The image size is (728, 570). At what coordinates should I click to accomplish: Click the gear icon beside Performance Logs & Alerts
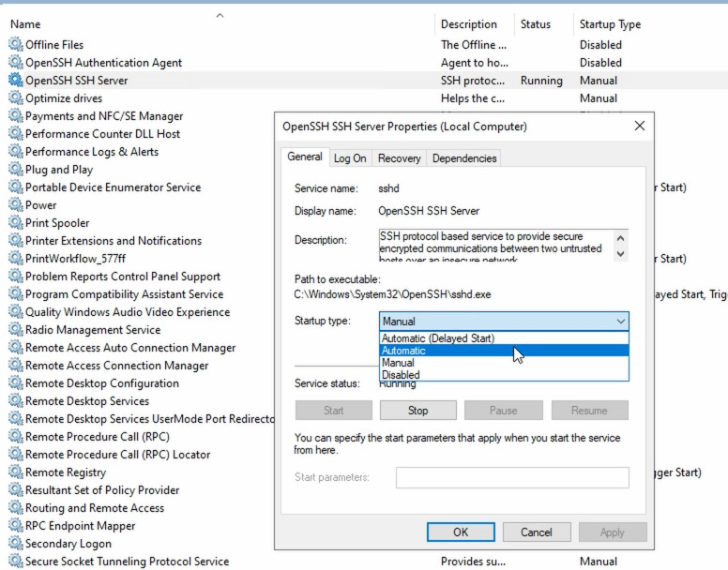click(15, 152)
